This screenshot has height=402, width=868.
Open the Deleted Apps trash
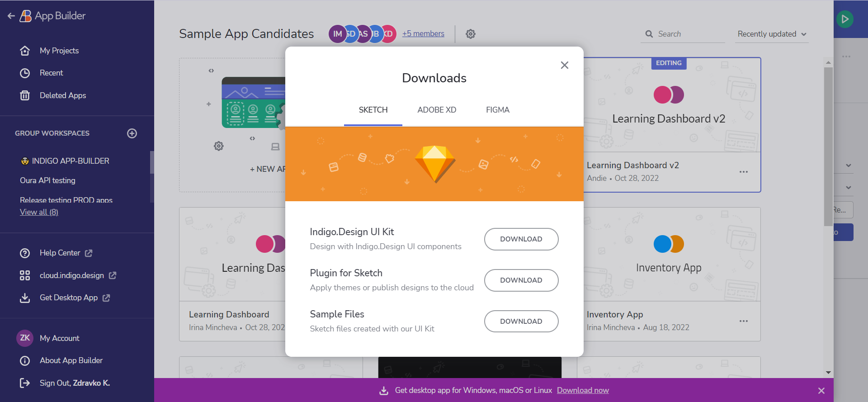(62, 95)
